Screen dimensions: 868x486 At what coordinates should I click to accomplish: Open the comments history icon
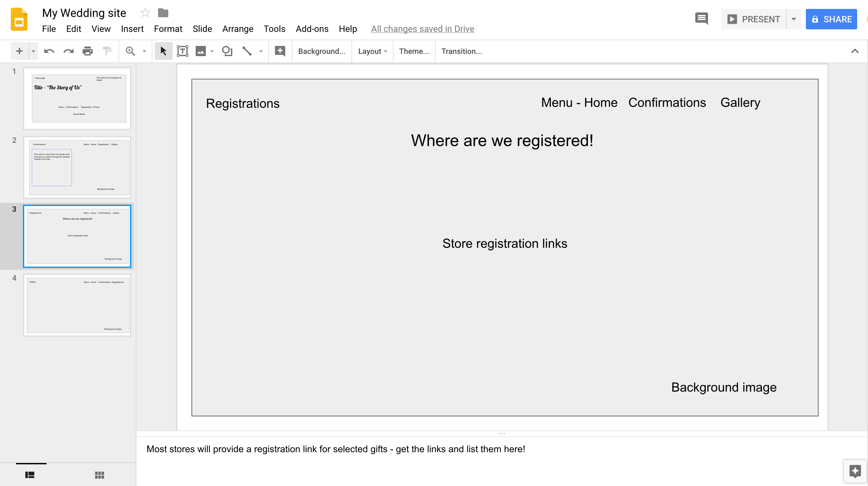pyautogui.click(x=701, y=19)
